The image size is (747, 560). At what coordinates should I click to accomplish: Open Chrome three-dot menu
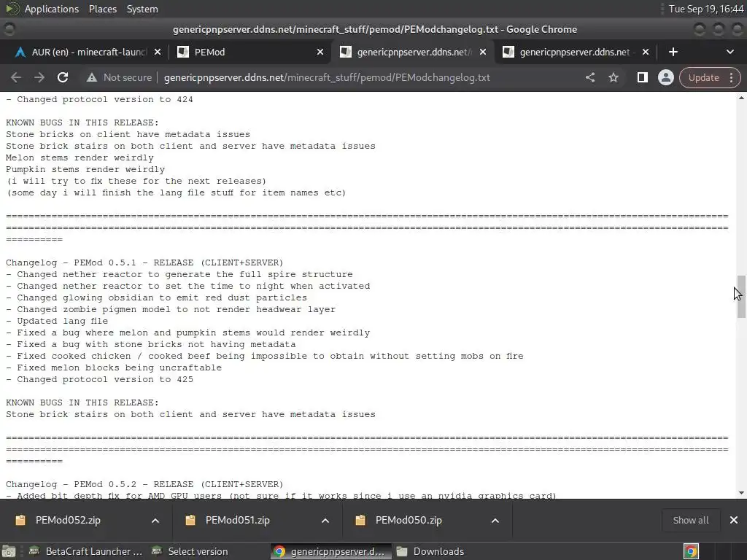click(731, 77)
